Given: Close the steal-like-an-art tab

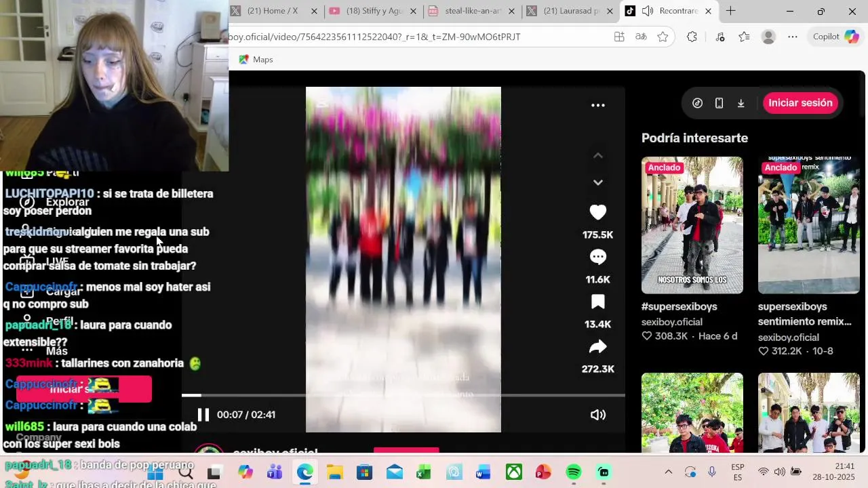Looking at the screenshot, I should click(x=511, y=11).
